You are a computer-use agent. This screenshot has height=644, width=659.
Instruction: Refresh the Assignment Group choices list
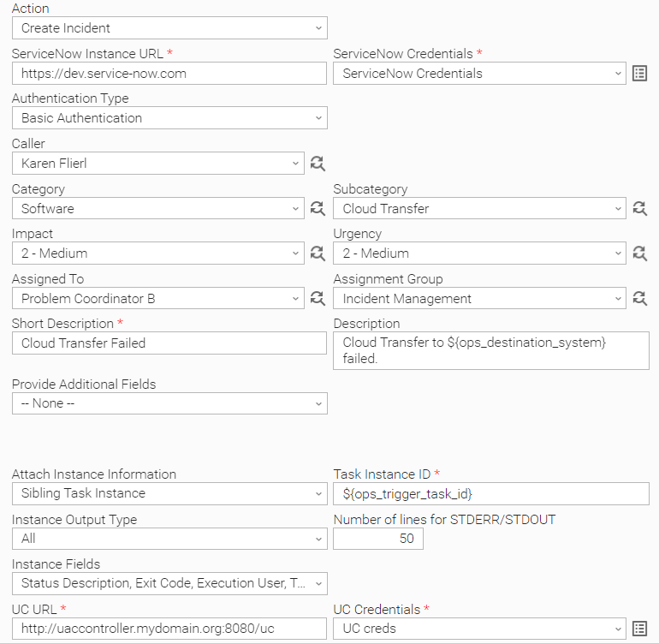coord(639,298)
